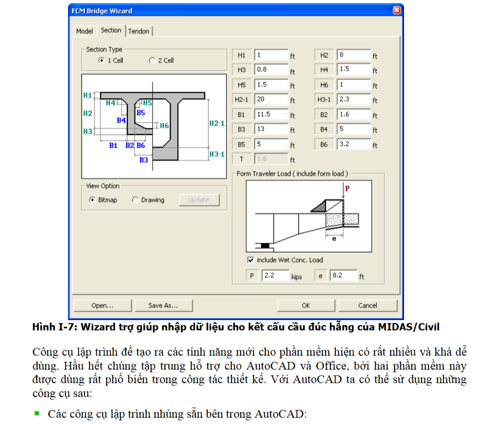504x424 pixels.
Task: Switch view option to Drawing
Action: coord(136,200)
